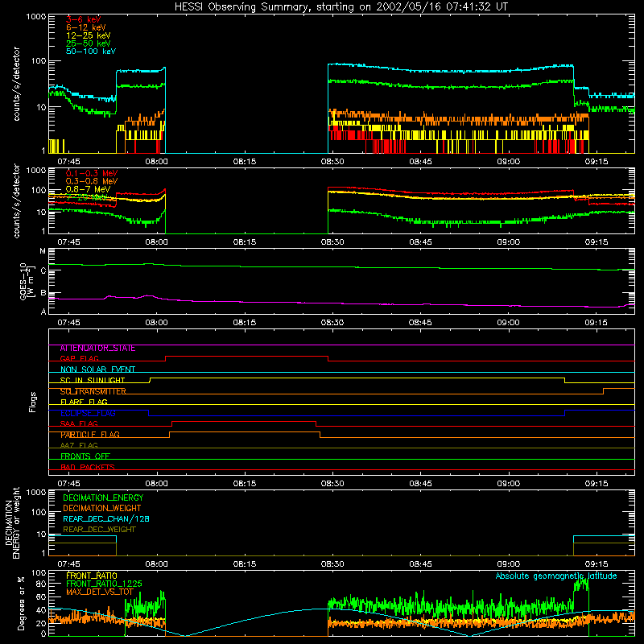Select the BAD_PACKETS flag label
The image size is (644, 644).
(87, 467)
